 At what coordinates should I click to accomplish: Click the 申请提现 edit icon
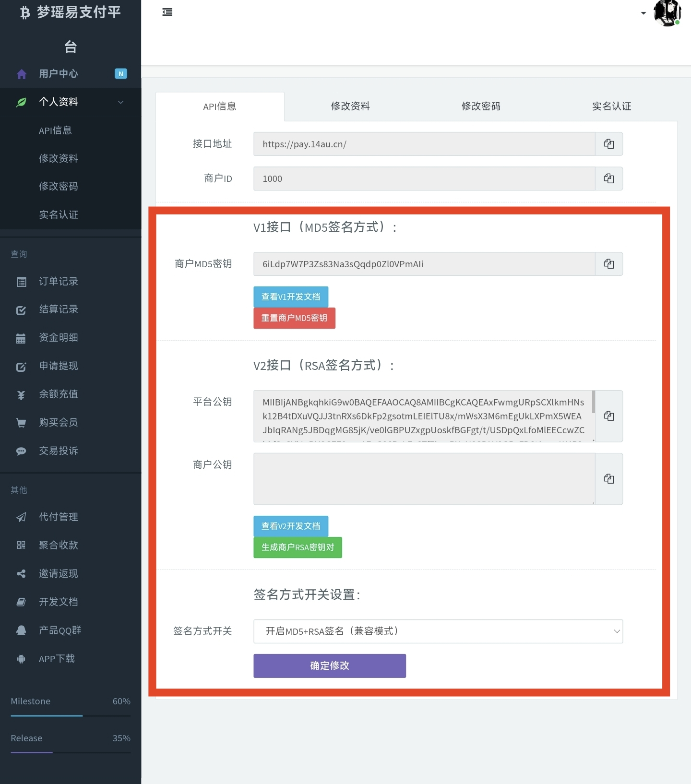click(x=22, y=367)
